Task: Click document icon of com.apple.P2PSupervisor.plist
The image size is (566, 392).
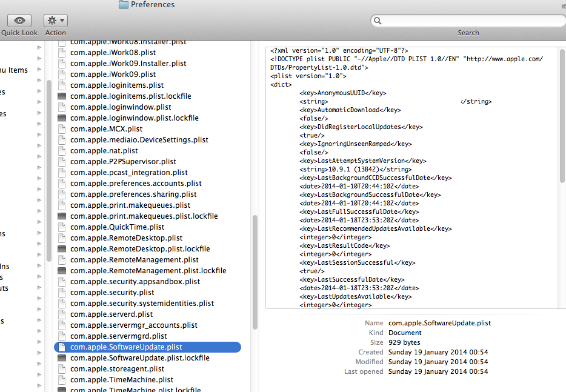Action: click(x=62, y=161)
